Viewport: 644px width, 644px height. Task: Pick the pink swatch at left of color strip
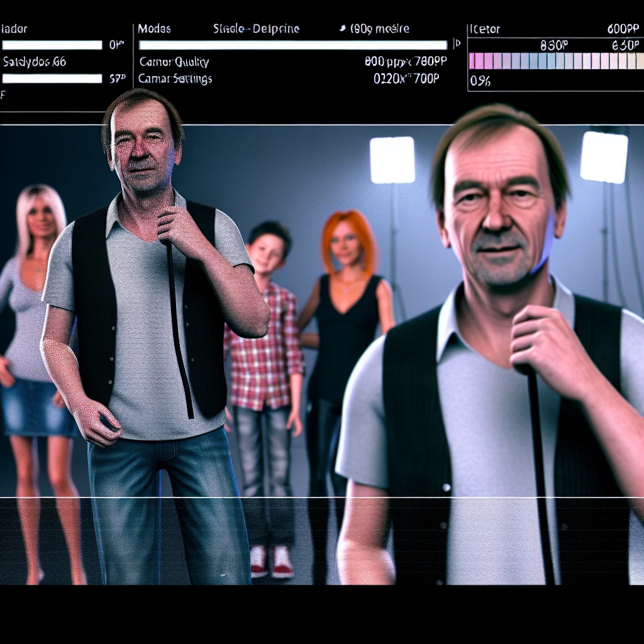pyautogui.click(x=476, y=61)
